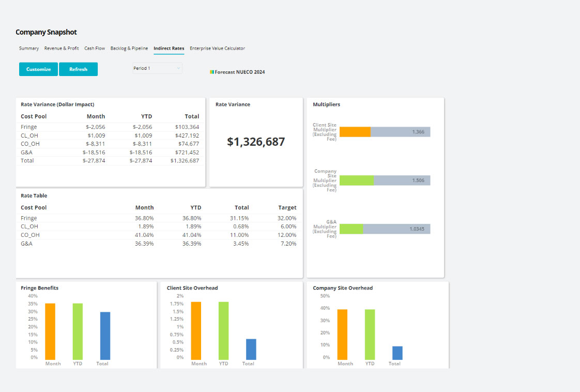Click the green Company Site Multiplier bar
The image size is (580, 392).
coord(357,180)
